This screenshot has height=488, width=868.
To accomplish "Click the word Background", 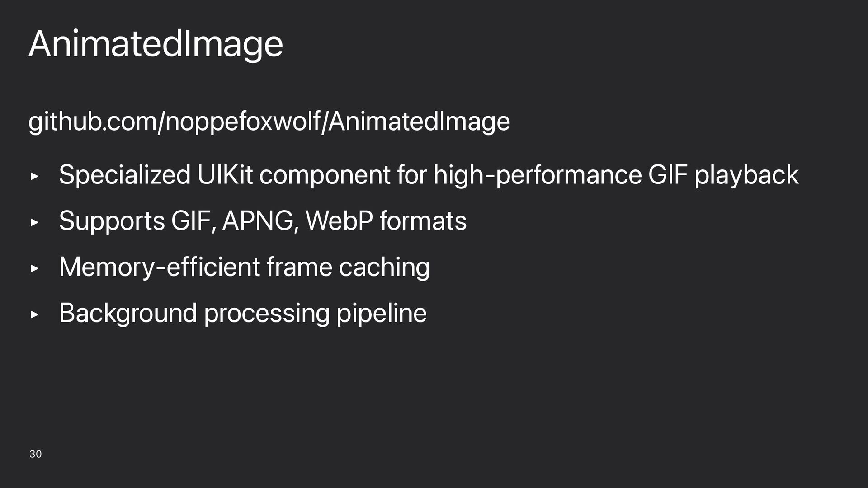I will 128,314.
